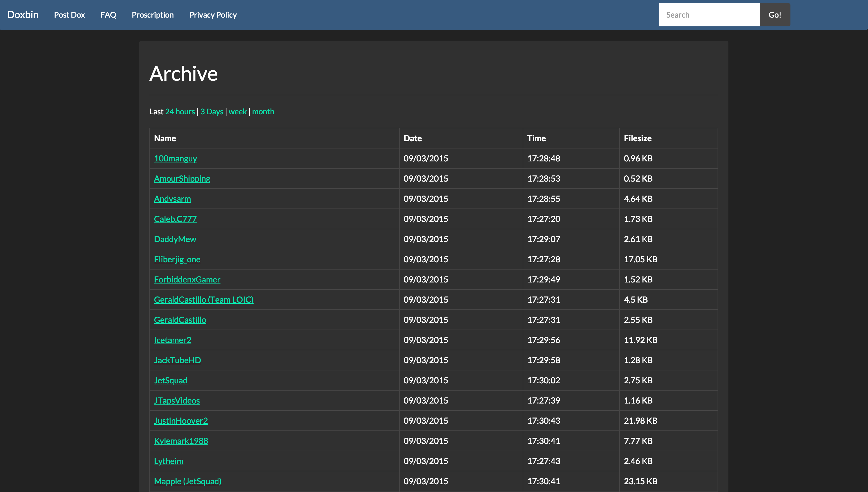
Task: Click the Filesize column header
Action: (637, 138)
